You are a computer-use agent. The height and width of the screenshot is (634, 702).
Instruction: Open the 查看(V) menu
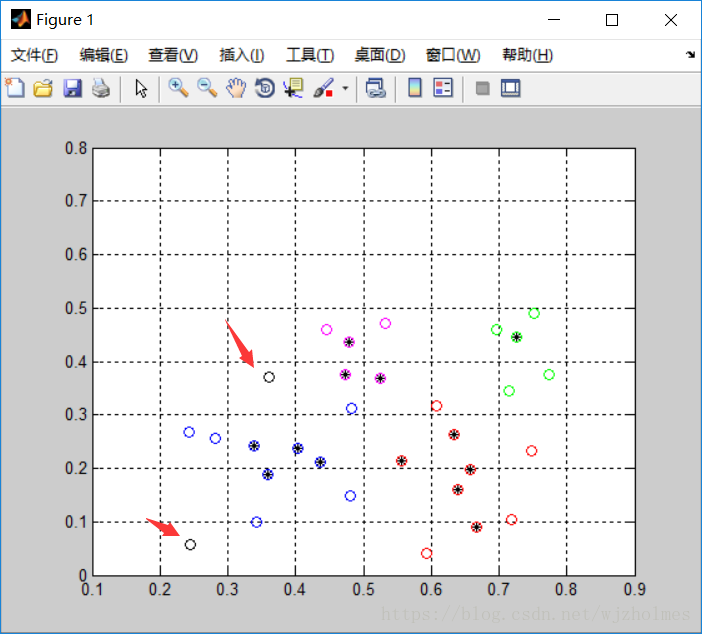click(173, 55)
